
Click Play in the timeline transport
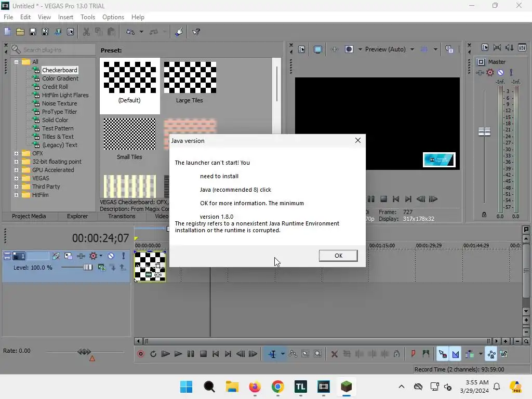pos(178,354)
